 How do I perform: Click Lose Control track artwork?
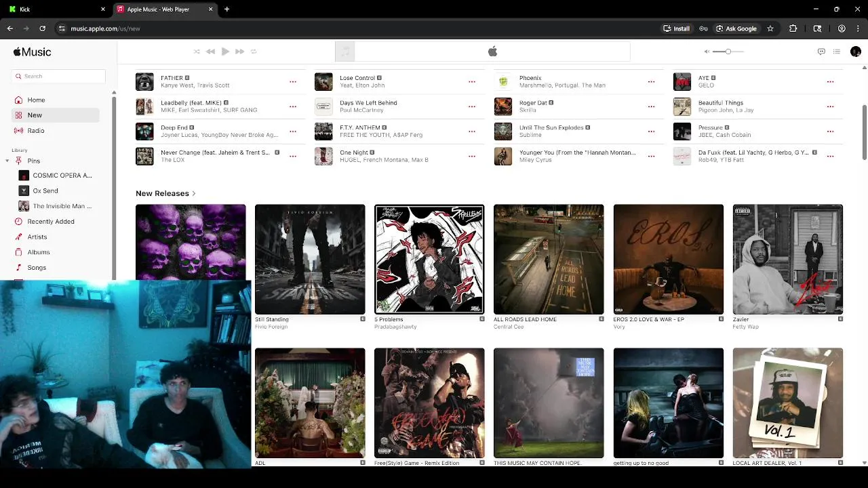pos(323,81)
